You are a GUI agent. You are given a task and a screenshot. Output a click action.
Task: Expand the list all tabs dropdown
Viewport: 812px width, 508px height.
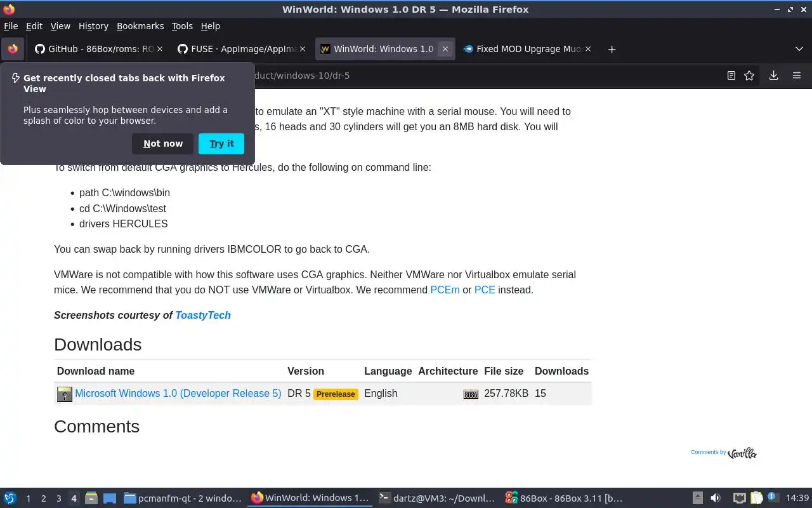799,49
